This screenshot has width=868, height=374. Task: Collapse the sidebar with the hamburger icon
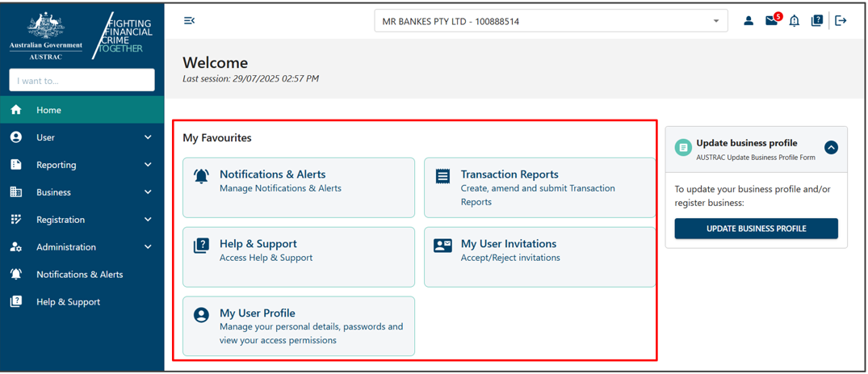pos(189,21)
